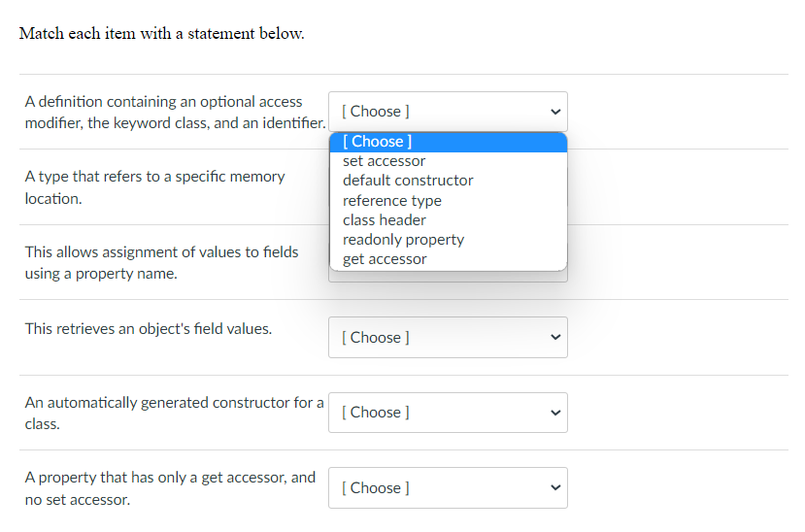805x532 pixels.
Task: Pick the "get accessor" option
Action: (385, 259)
